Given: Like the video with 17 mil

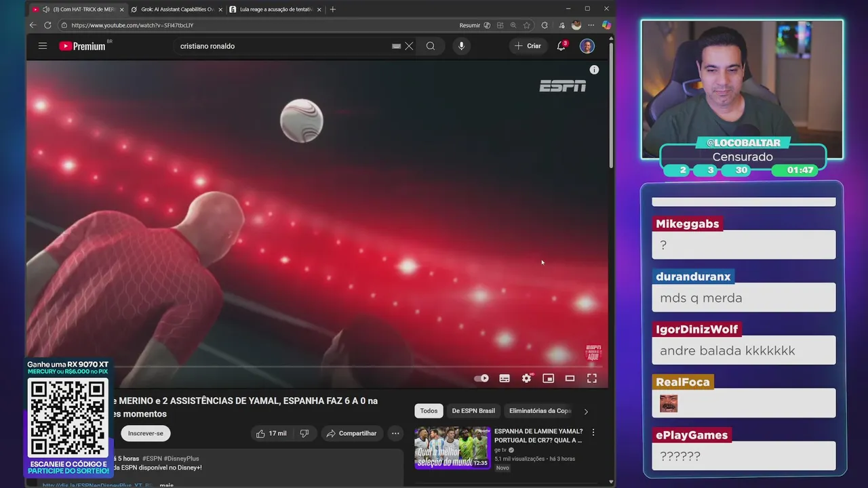Looking at the screenshot, I should coord(271,433).
